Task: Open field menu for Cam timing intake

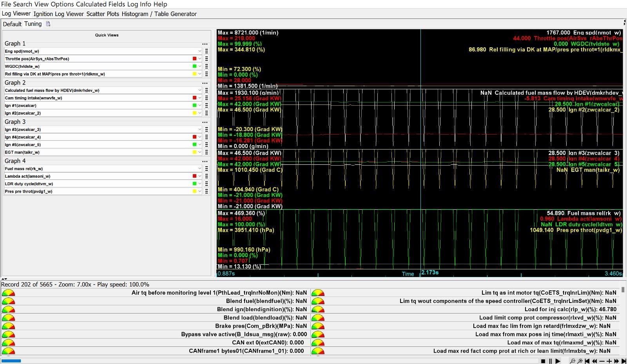Action: pyautogui.click(x=207, y=98)
